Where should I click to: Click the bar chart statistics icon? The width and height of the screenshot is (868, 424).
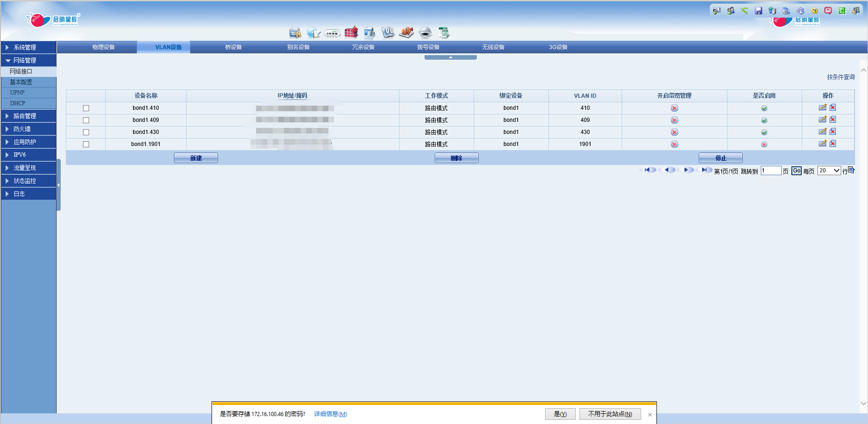(406, 32)
